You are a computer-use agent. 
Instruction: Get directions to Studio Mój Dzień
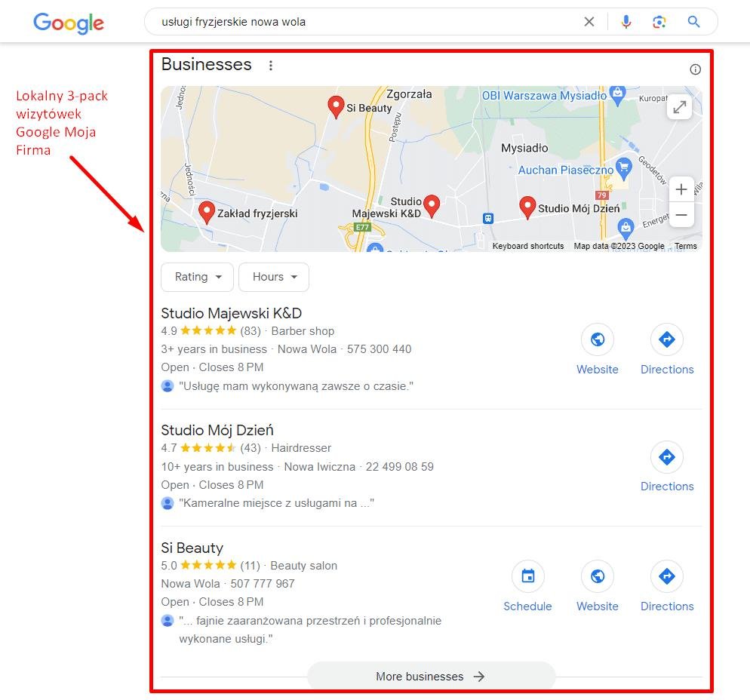(x=667, y=466)
